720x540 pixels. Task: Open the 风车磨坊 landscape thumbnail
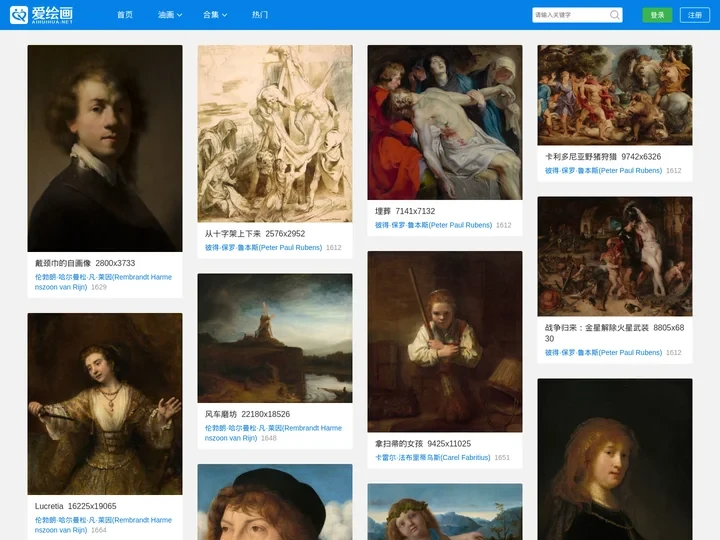click(x=275, y=338)
